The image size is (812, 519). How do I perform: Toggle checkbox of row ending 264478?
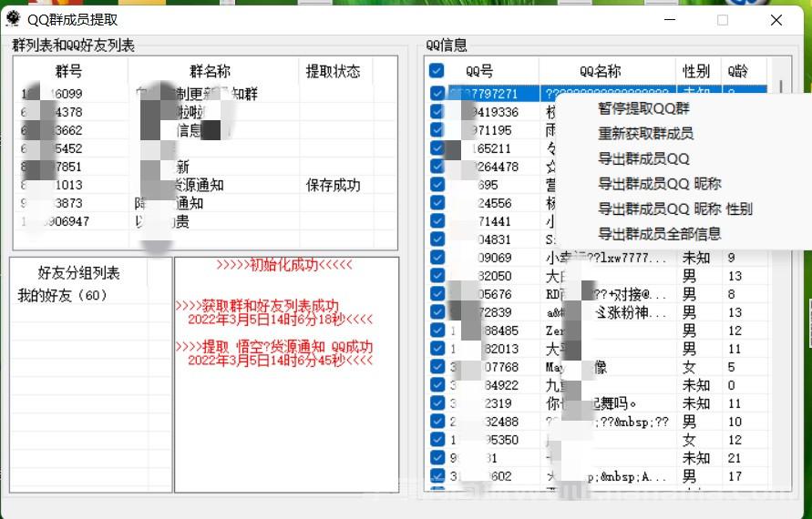(437, 166)
